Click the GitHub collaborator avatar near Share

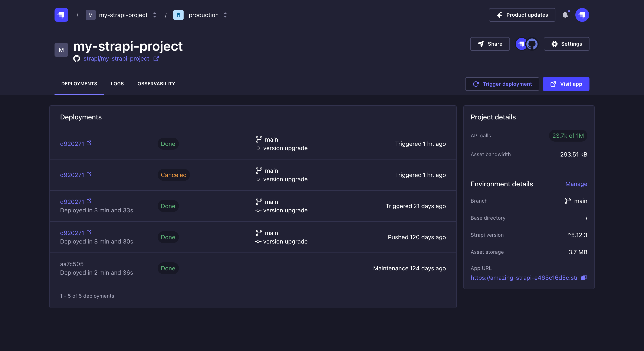click(x=532, y=44)
